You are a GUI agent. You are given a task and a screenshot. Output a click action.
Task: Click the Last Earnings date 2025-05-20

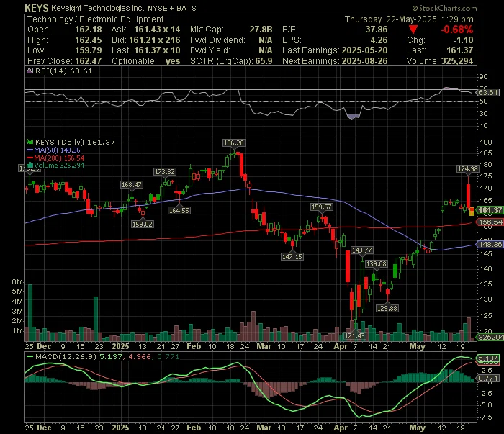click(364, 50)
